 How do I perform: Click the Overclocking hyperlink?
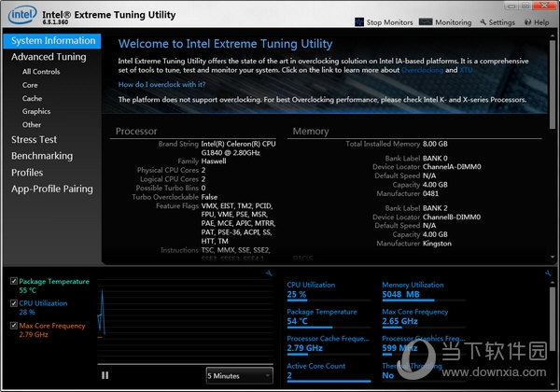(422, 70)
